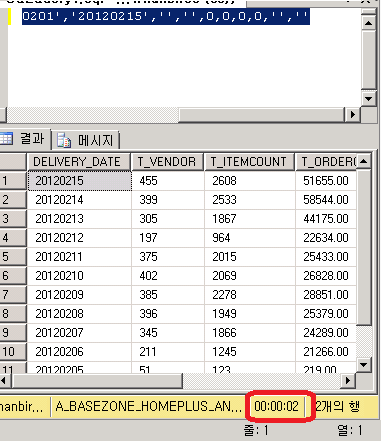Click results grid scroll right arrow
Image resolution: width=381 pixels, height=443 pixels.
(348, 380)
